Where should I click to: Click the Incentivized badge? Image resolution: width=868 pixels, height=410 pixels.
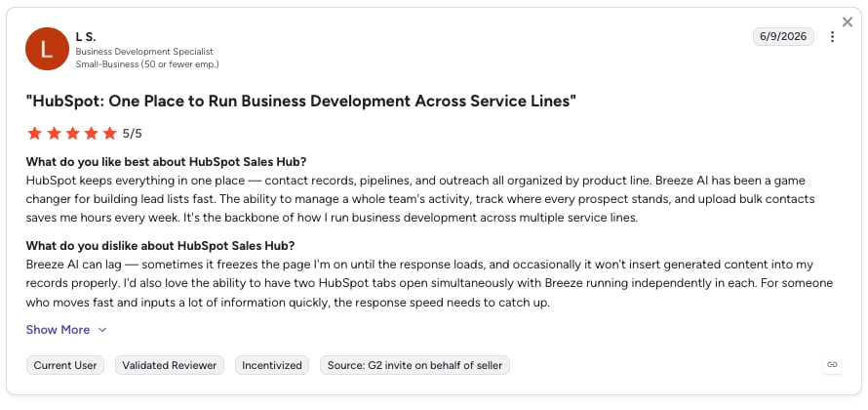272,365
